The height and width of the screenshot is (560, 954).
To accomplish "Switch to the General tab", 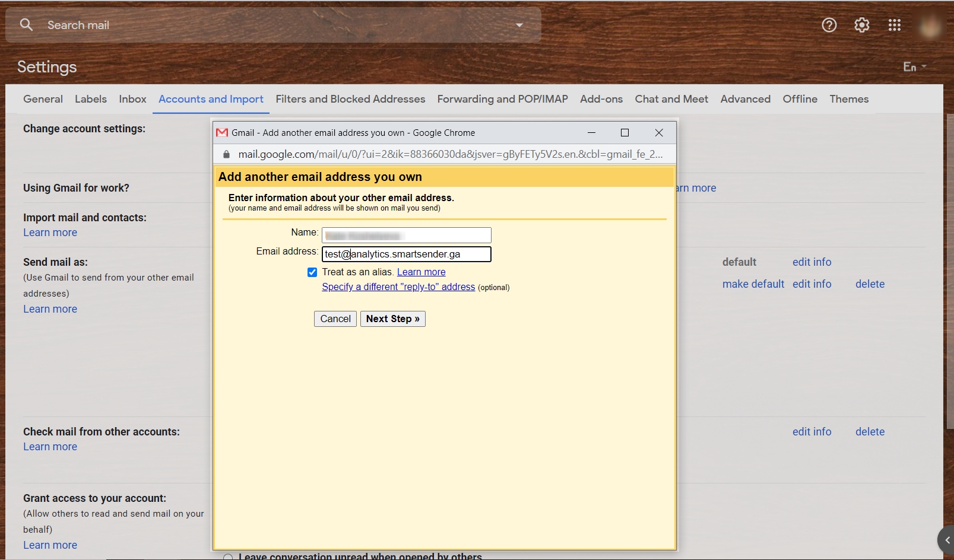I will (x=43, y=99).
